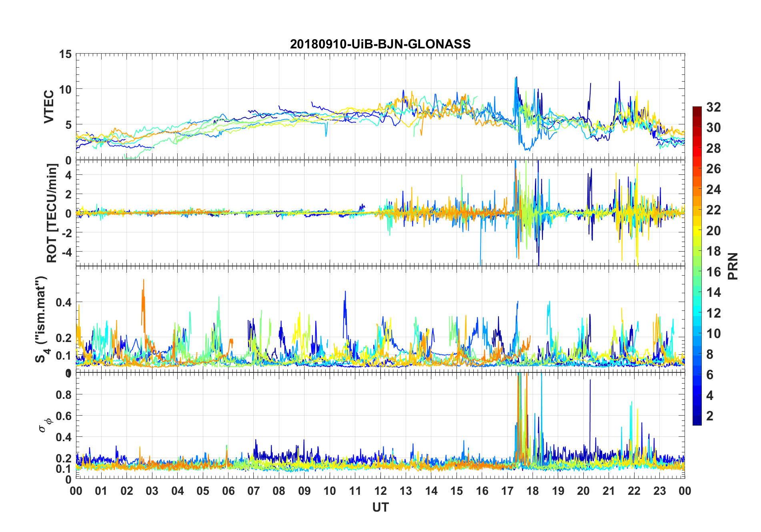Click the dark red top of PRN colorbar

tap(697, 109)
